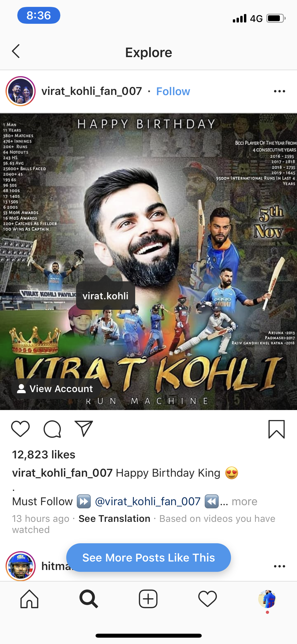
Task: Go to the Home tab
Action: (x=29, y=599)
